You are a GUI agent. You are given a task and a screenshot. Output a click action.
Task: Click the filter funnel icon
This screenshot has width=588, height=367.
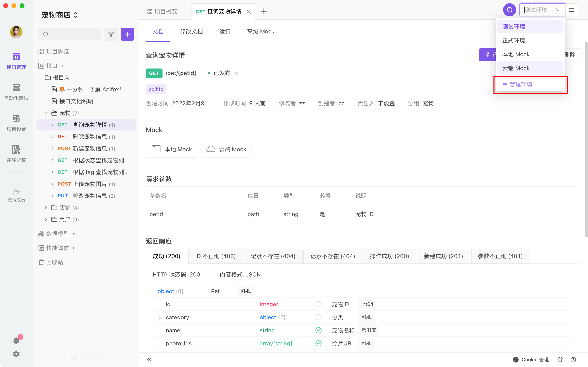[111, 34]
